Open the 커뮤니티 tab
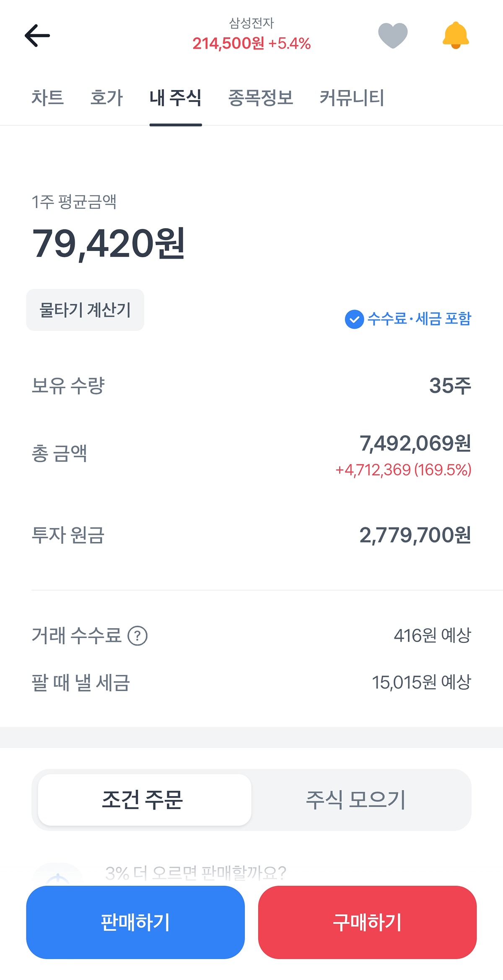This screenshot has width=503, height=980. 352,98
